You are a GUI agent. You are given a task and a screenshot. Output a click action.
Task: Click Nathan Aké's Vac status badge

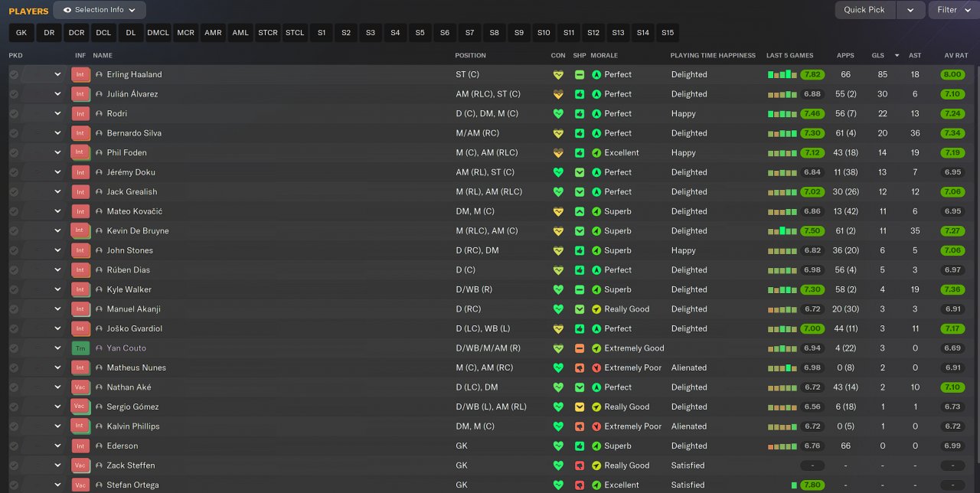pyautogui.click(x=80, y=387)
